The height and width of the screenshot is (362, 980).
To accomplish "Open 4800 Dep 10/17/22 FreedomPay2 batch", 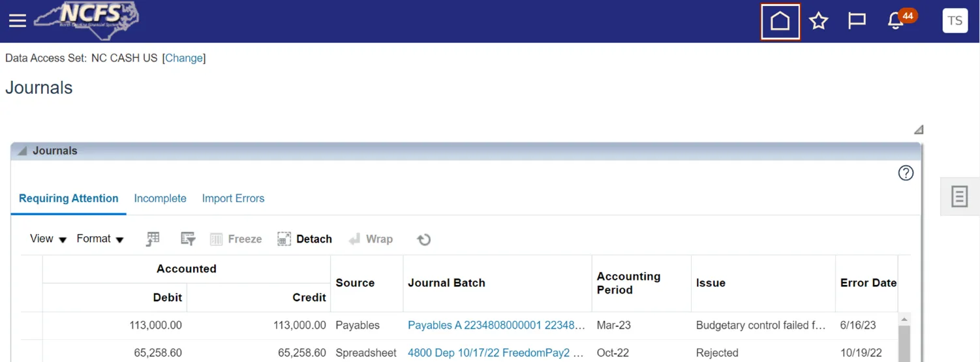I will click(496, 353).
